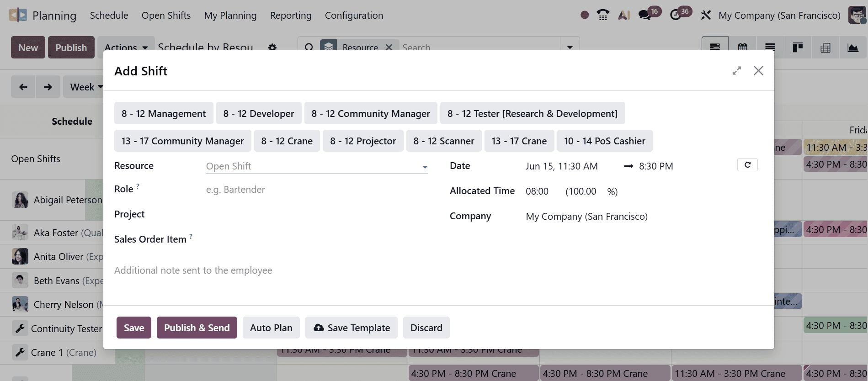
Task: Edit the start date Jun 15, 11:30 AM
Action: coord(562,166)
